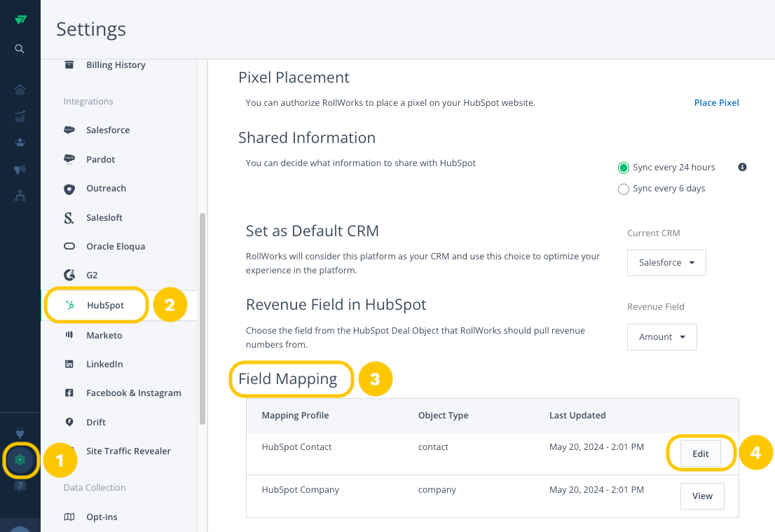The image size is (775, 532).
Task: Open Billing History settings page
Action: pos(116,64)
